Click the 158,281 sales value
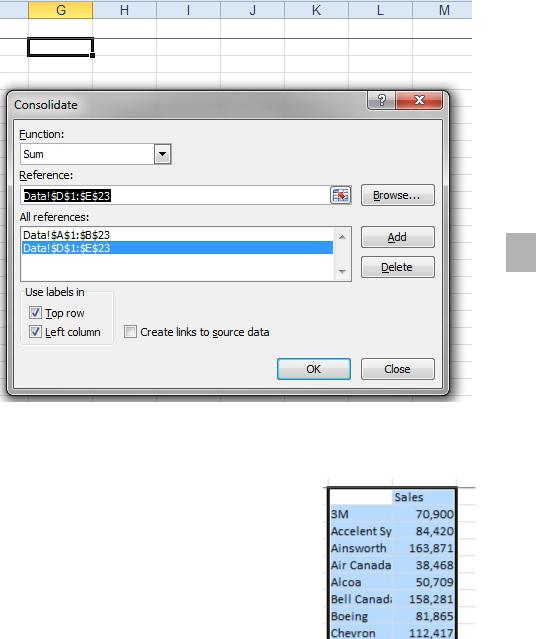536x639 pixels. pyautogui.click(x=424, y=599)
